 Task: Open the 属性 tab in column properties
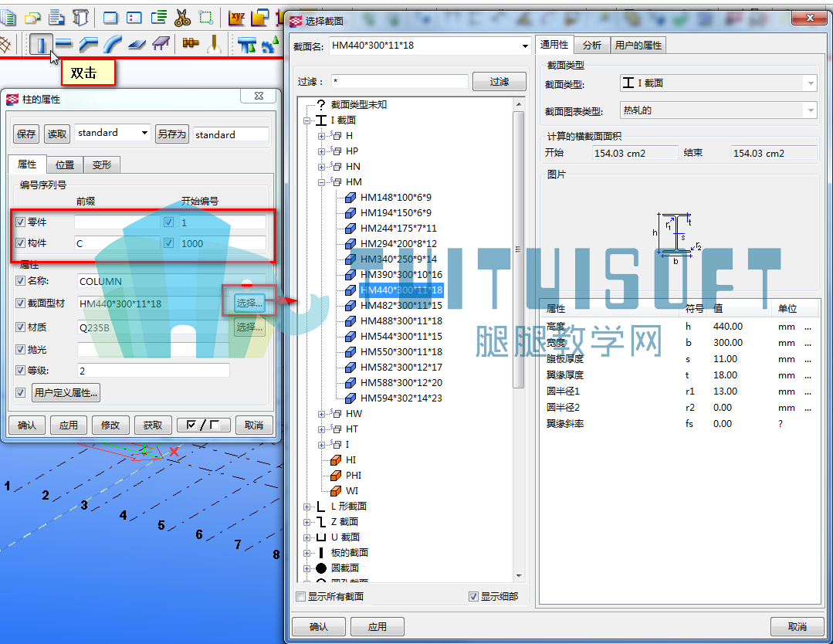27,164
